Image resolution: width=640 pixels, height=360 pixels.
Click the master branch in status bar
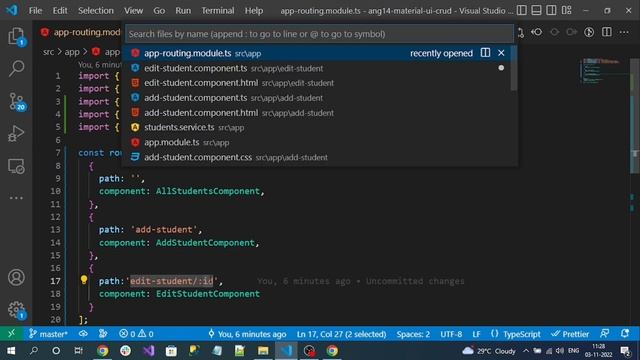tap(48, 334)
